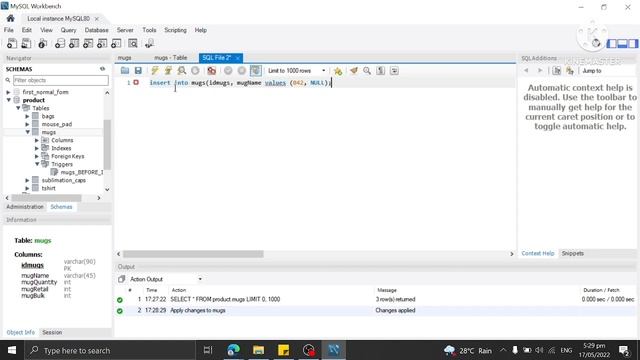This screenshot has width=640, height=360.
Task: Open the search table data icon
Action: (x=133, y=43)
